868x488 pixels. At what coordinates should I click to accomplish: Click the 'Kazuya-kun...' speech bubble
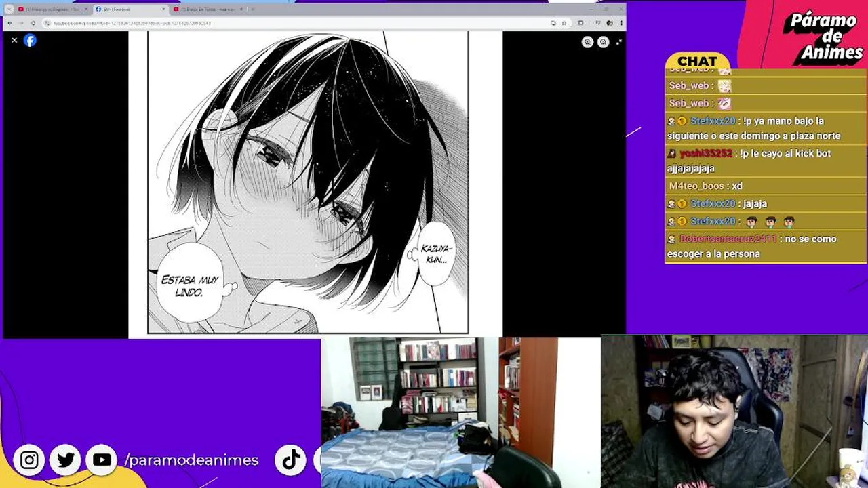435,253
